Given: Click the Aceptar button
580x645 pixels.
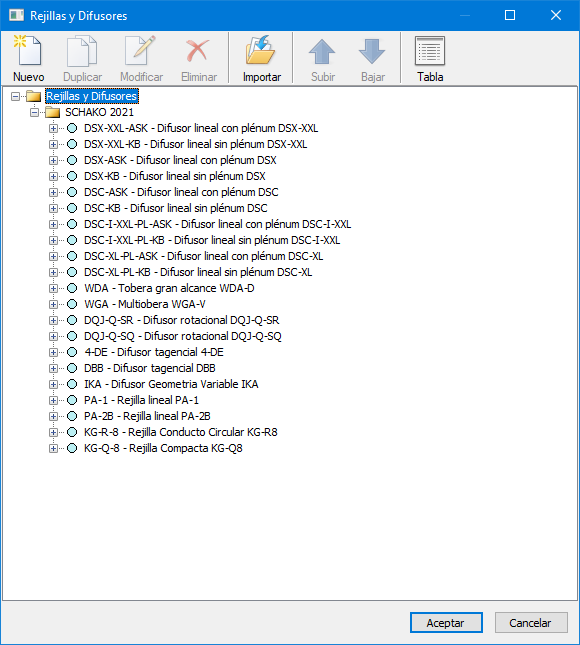Looking at the screenshot, I should point(446,623).
